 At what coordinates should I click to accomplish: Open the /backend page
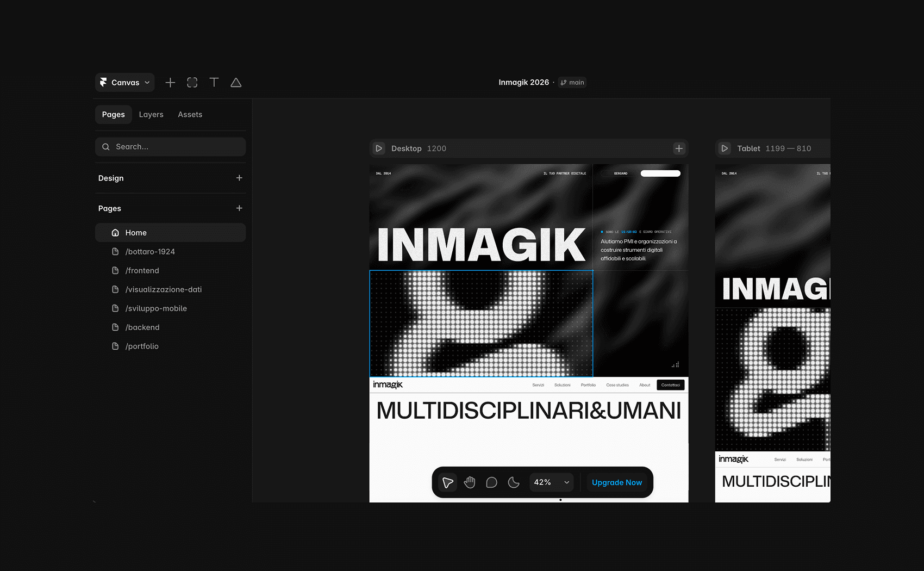(171, 327)
